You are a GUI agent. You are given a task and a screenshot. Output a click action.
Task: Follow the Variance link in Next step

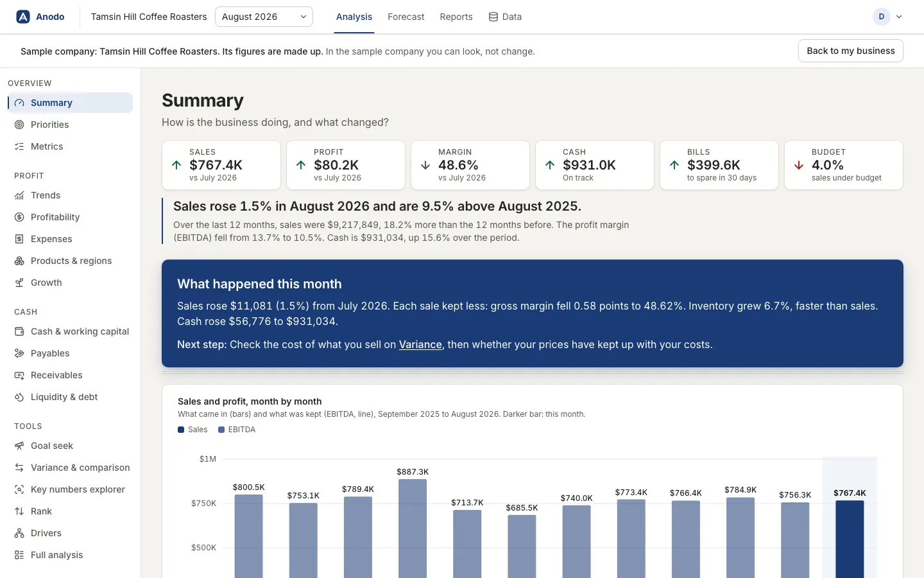tap(420, 345)
